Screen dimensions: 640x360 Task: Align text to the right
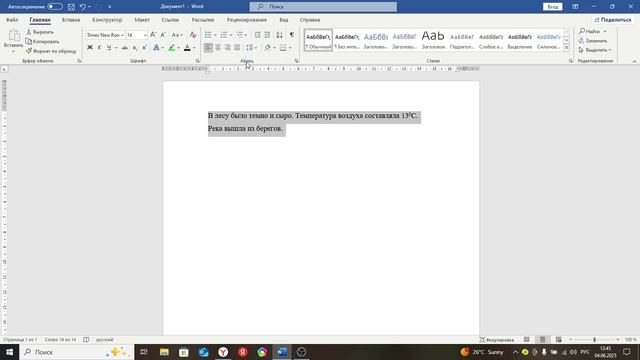click(x=227, y=48)
